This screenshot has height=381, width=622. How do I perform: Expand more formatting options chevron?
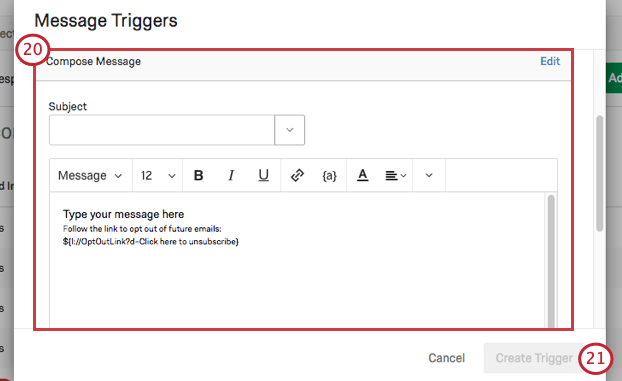point(429,175)
